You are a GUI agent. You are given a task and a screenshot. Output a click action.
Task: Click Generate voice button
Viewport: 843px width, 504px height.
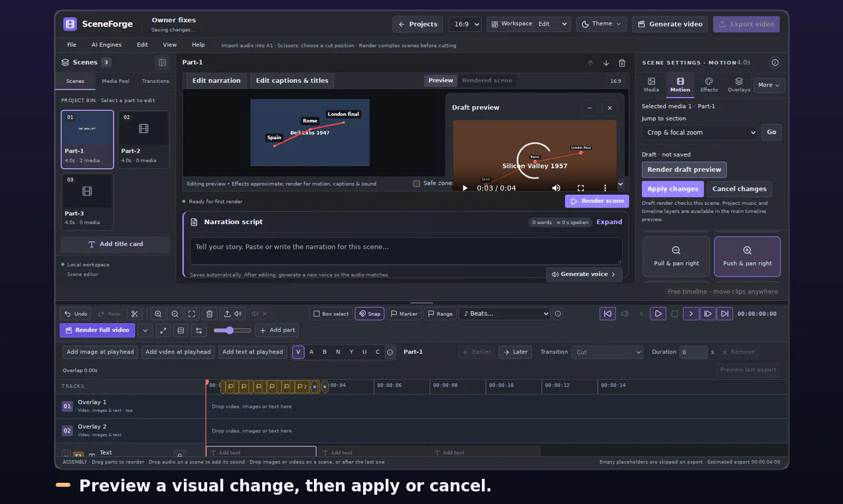584,275
